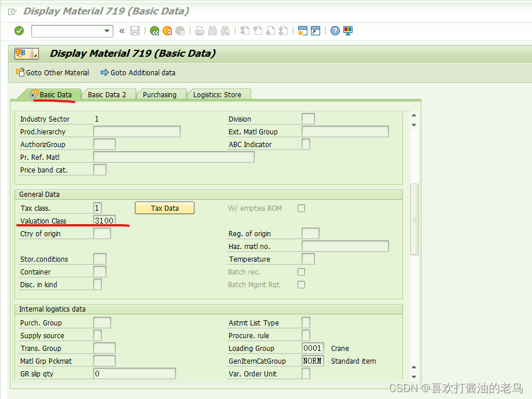Click the Trans. Group field

click(105, 348)
